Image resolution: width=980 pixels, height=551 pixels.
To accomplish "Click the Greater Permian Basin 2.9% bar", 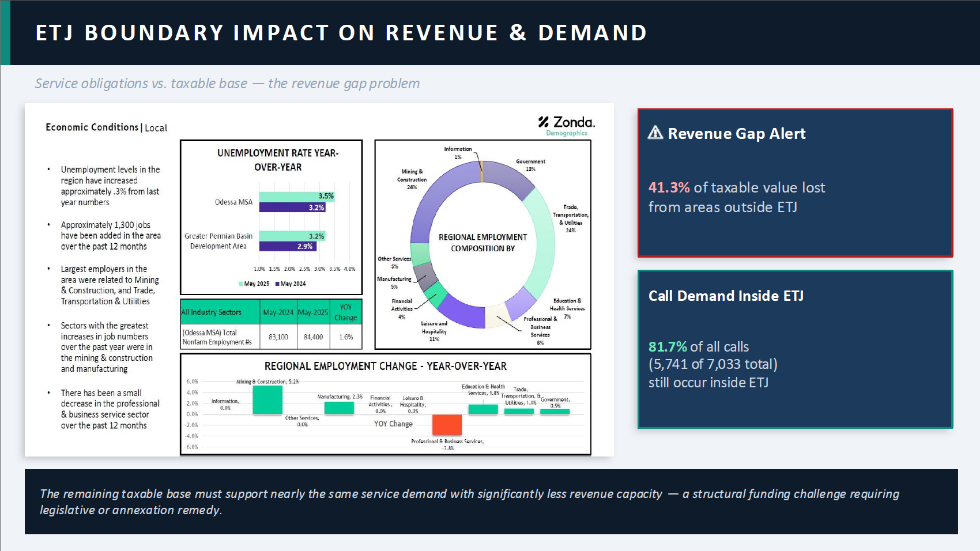I will pos(287,246).
